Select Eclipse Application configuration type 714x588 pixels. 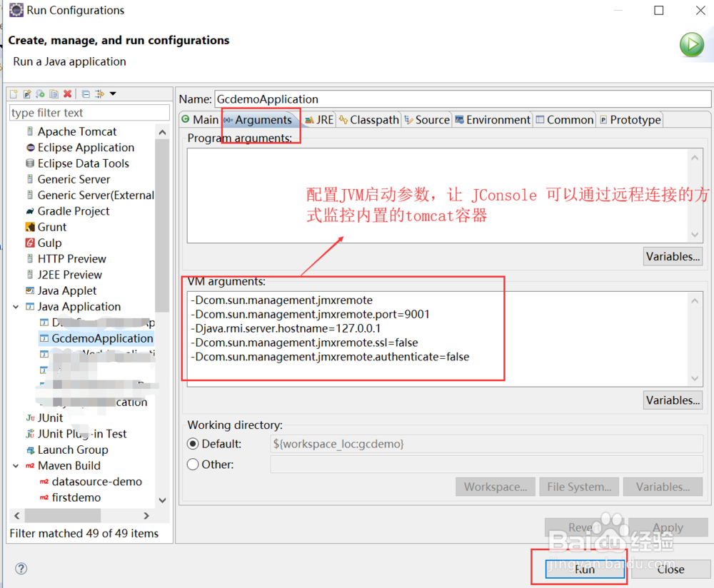[x=86, y=148]
